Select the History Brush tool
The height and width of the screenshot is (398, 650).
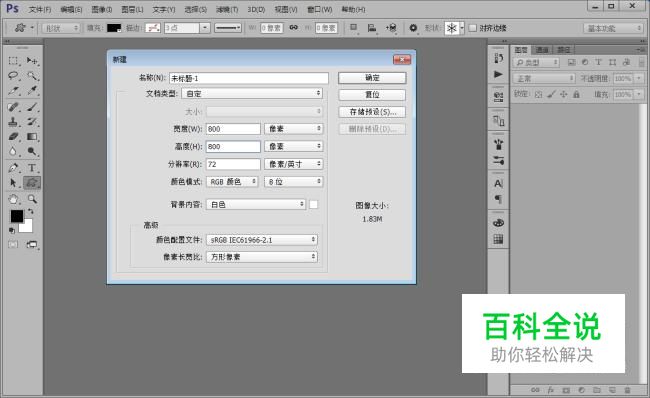point(32,122)
